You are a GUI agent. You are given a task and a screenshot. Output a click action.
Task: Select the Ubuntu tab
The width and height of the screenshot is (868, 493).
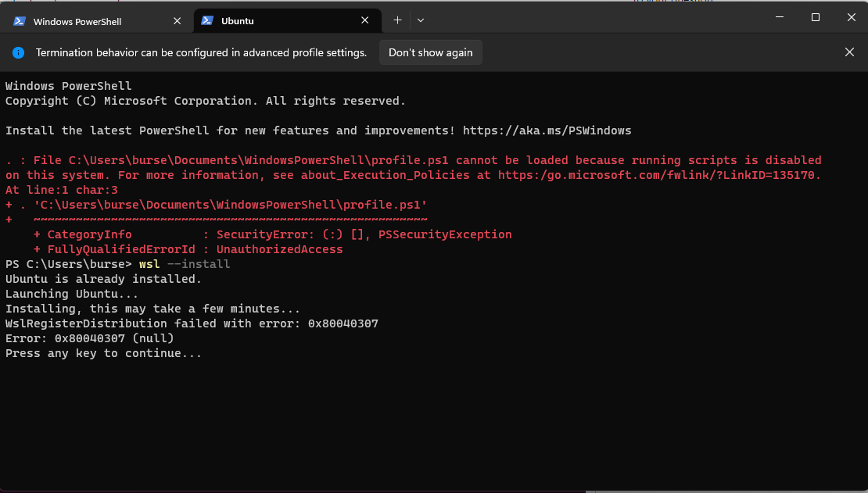tap(287, 21)
